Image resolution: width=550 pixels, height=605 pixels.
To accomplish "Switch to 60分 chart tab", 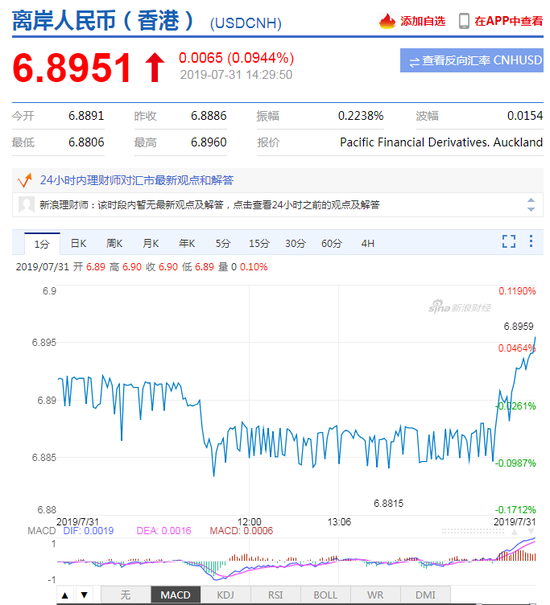I will [x=332, y=243].
